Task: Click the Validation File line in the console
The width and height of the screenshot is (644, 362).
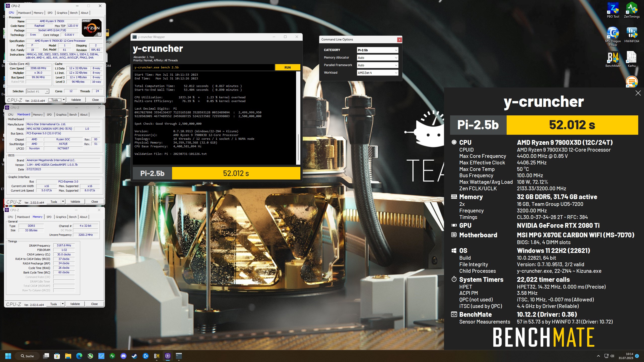Action: coord(171,154)
